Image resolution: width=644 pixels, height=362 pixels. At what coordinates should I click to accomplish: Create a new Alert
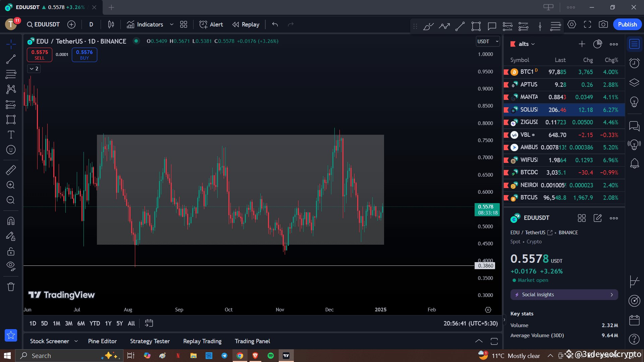[211, 24]
